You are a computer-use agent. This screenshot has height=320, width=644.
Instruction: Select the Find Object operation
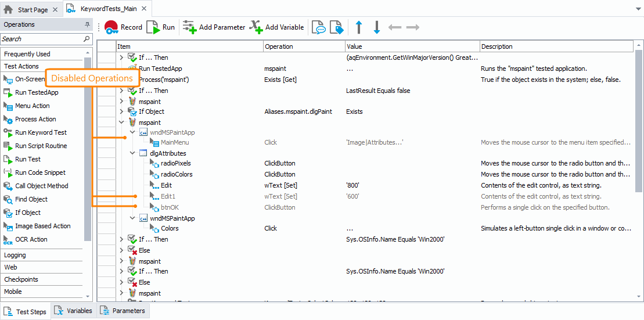click(x=31, y=199)
